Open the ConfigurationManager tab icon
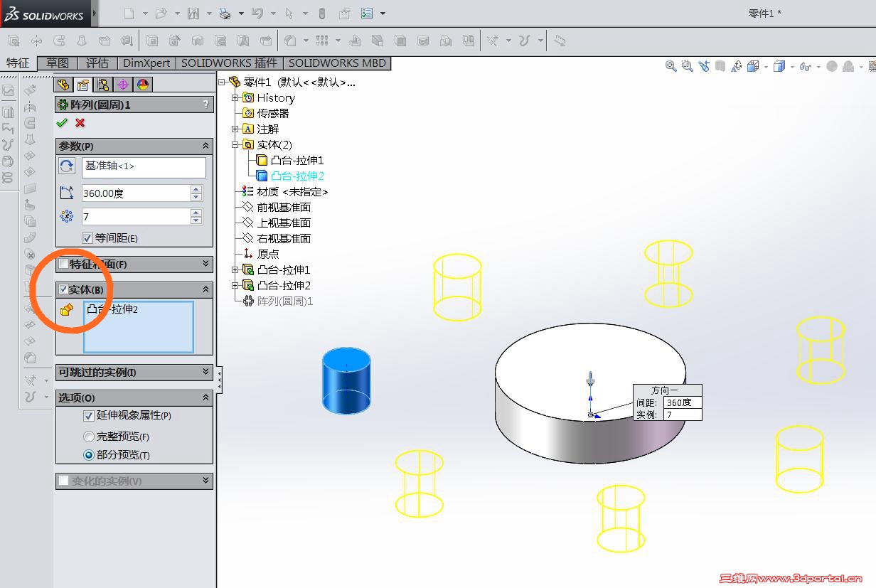Screen dimensions: 876x588 coord(103,85)
